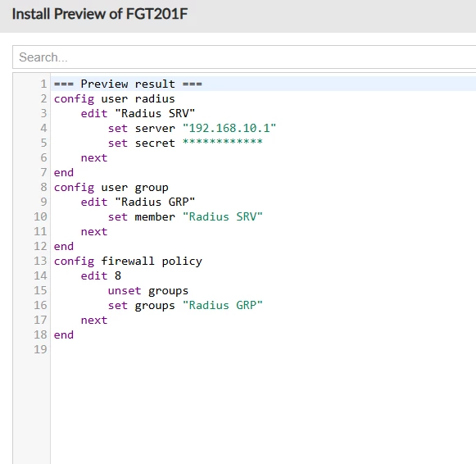
Task: Click the 'config user group' line
Action: (x=111, y=188)
